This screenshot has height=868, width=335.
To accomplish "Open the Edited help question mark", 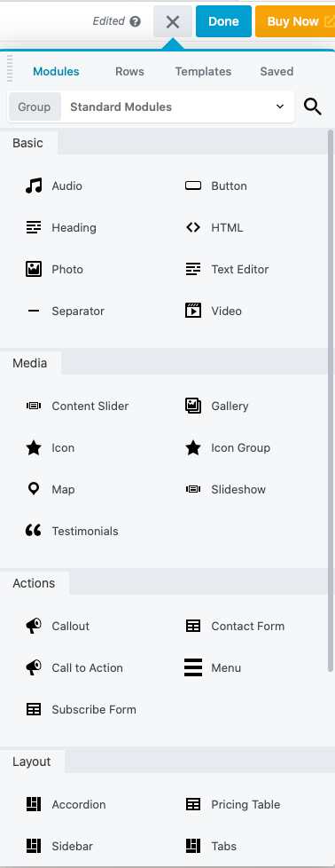I will (x=135, y=21).
